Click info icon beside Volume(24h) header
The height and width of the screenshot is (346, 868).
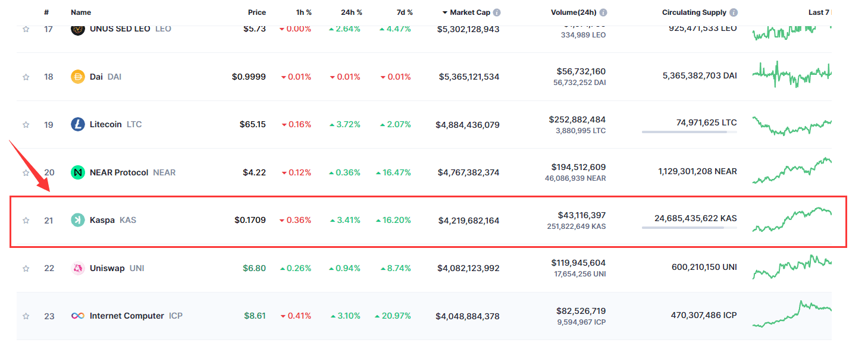pyautogui.click(x=603, y=12)
